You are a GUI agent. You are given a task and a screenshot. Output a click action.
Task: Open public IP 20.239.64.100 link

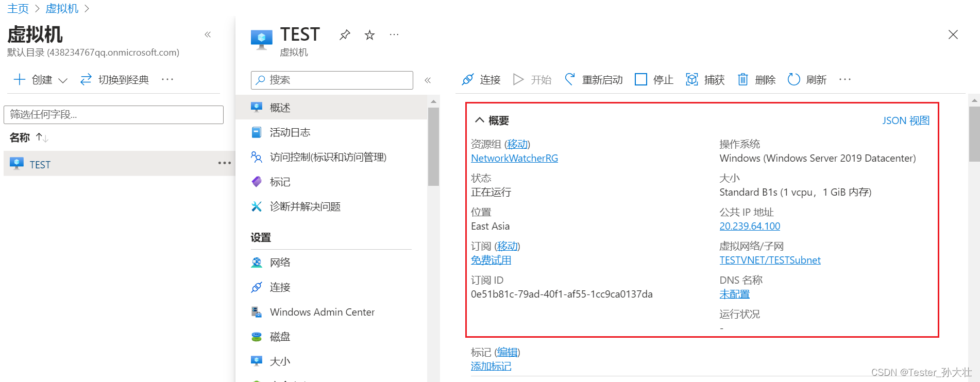click(750, 226)
